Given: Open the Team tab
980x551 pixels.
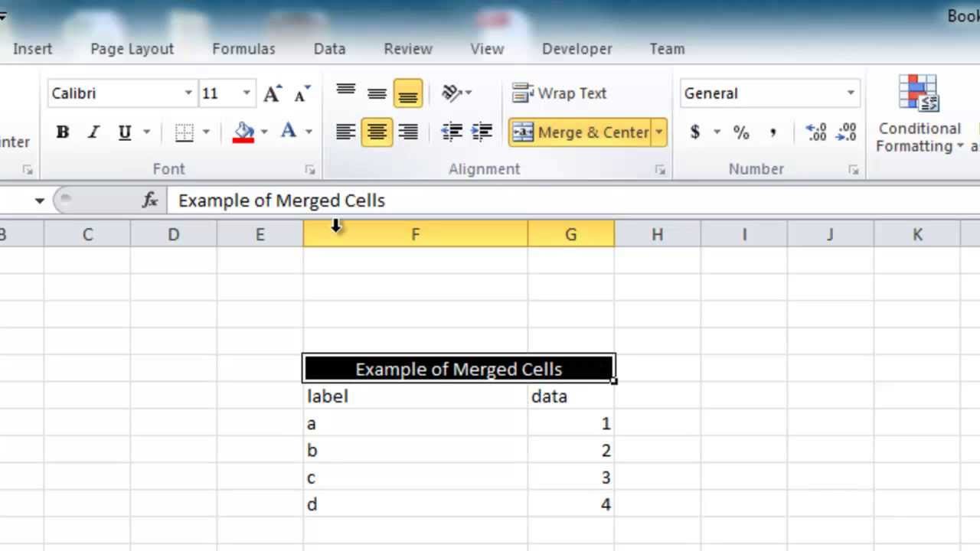Looking at the screenshot, I should tap(667, 48).
